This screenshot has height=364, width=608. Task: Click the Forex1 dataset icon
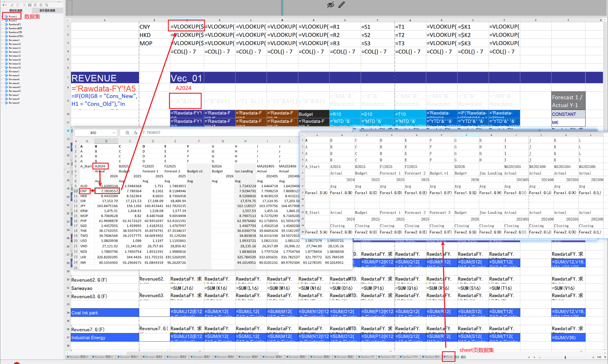6,17
